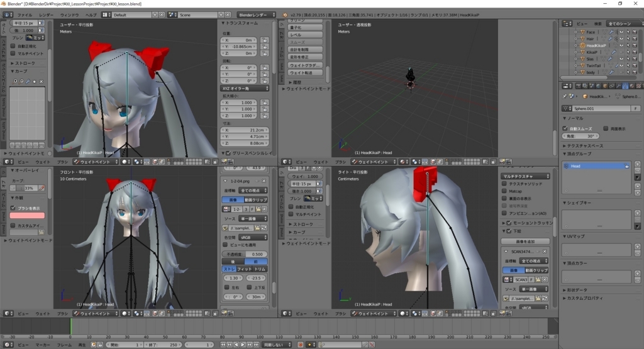Toggle the auto smooth checkbox

point(565,128)
